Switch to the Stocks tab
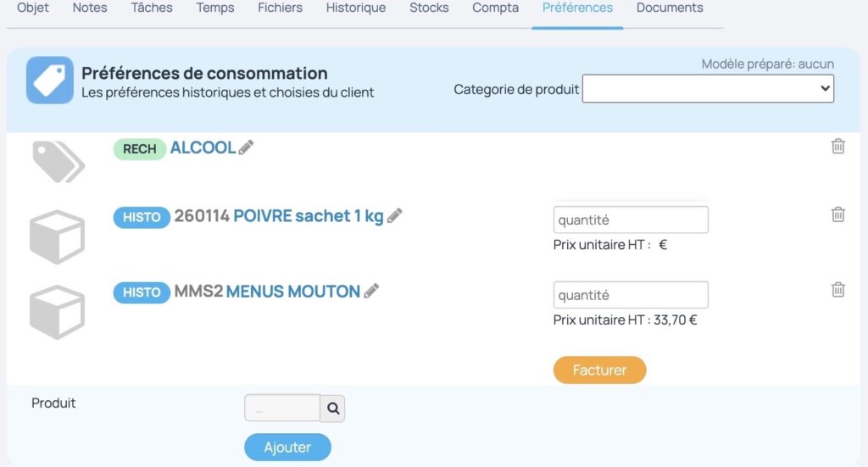The height and width of the screenshot is (467, 868). click(x=429, y=8)
